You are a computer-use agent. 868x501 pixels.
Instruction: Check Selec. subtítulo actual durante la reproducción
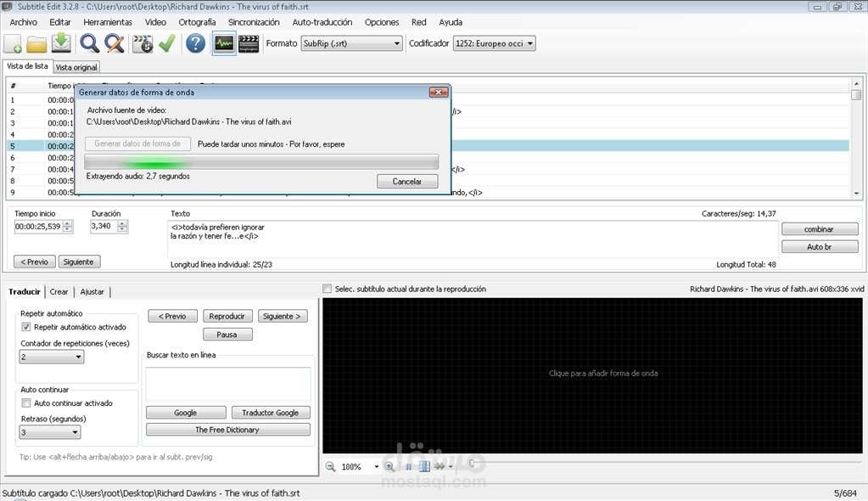coord(328,289)
